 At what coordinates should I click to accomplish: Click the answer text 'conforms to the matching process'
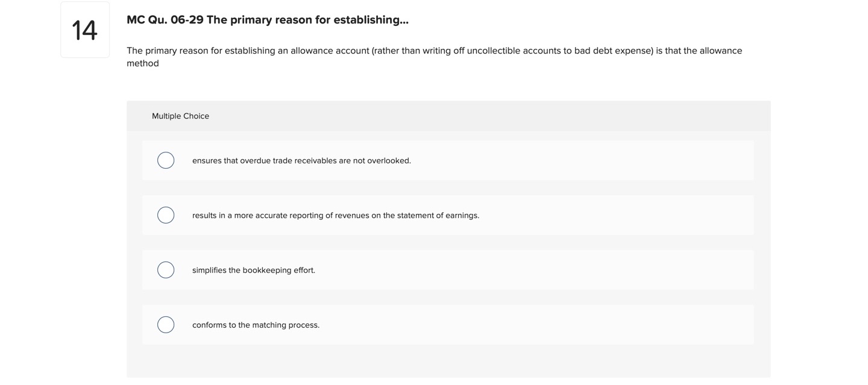(256, 325)
